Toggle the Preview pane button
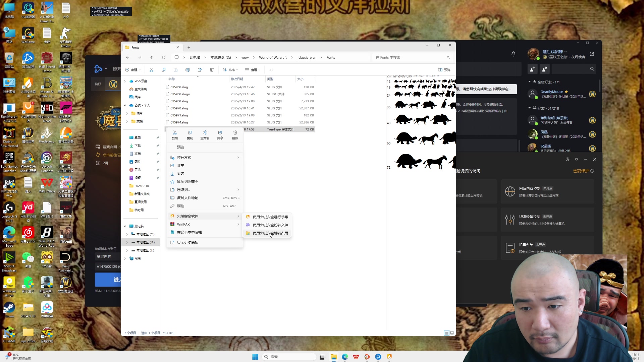 pyautogui.click(x=444, y=70)
